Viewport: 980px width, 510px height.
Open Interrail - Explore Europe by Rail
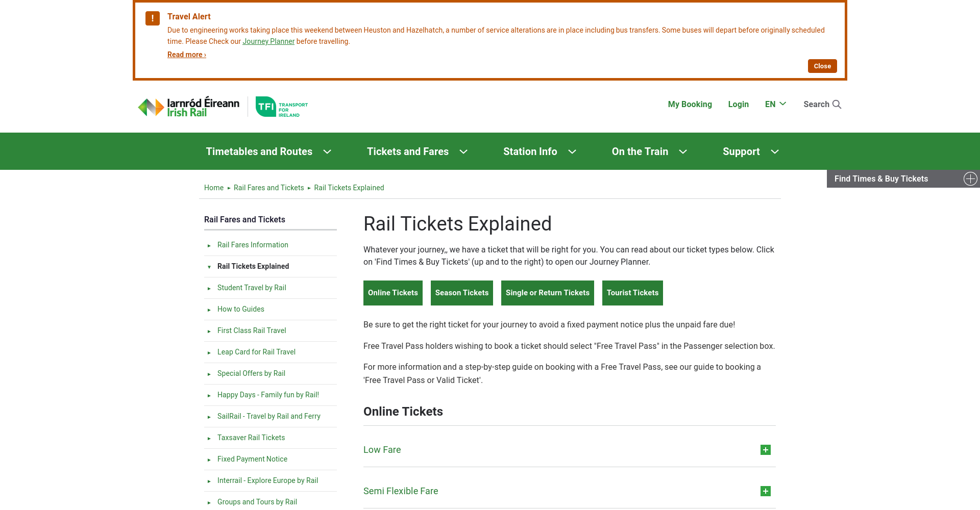click(267, 480)
